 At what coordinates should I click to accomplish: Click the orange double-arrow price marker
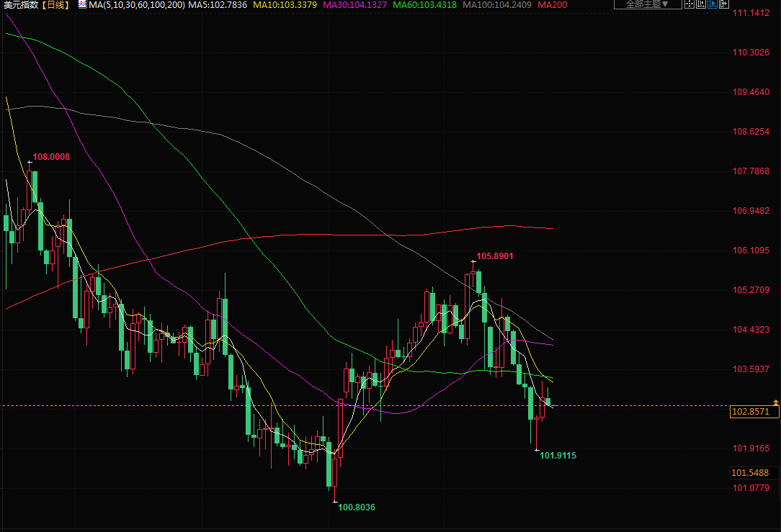pos(775,401)
